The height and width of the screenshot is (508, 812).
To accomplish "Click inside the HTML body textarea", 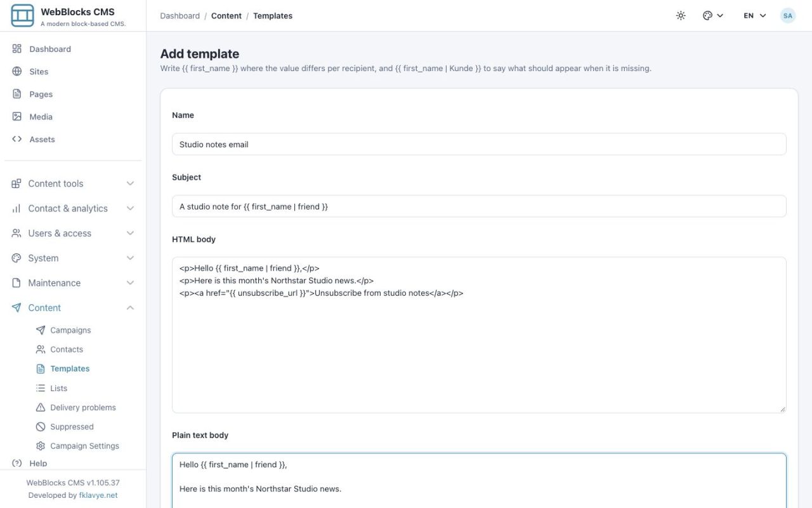I will pos(479,335).
